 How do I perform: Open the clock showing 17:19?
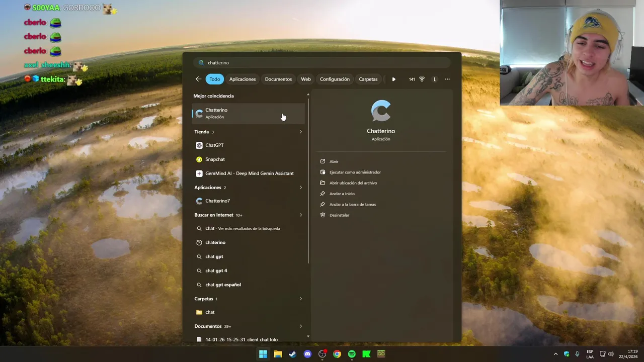click(628, 354)
